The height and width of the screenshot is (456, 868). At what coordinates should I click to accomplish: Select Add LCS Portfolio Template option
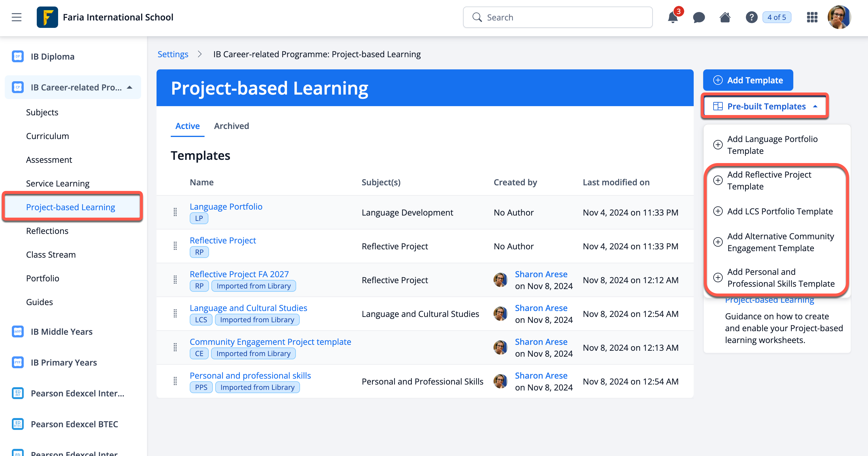pyautogui.click(x=779, y=211)
